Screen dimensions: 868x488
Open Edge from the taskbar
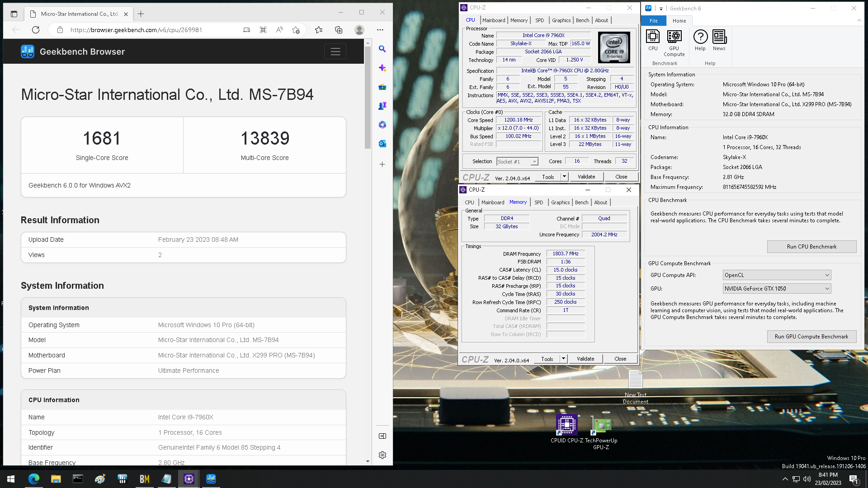click(33, 479)
